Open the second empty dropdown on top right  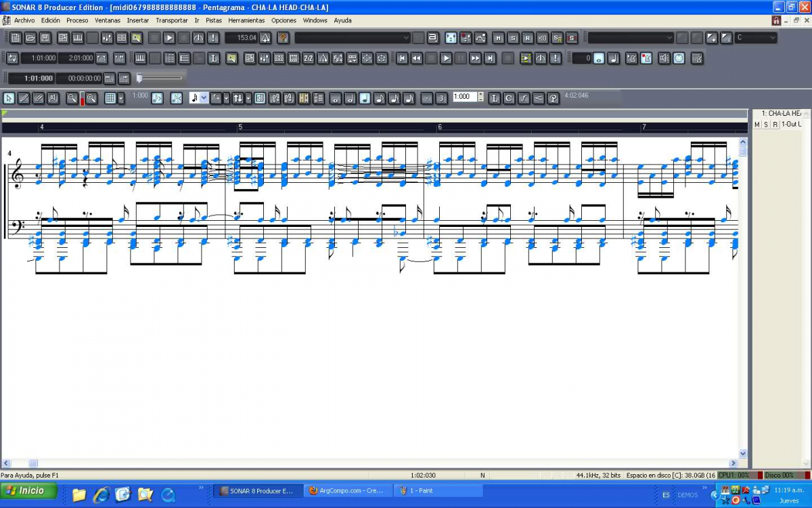631,38
